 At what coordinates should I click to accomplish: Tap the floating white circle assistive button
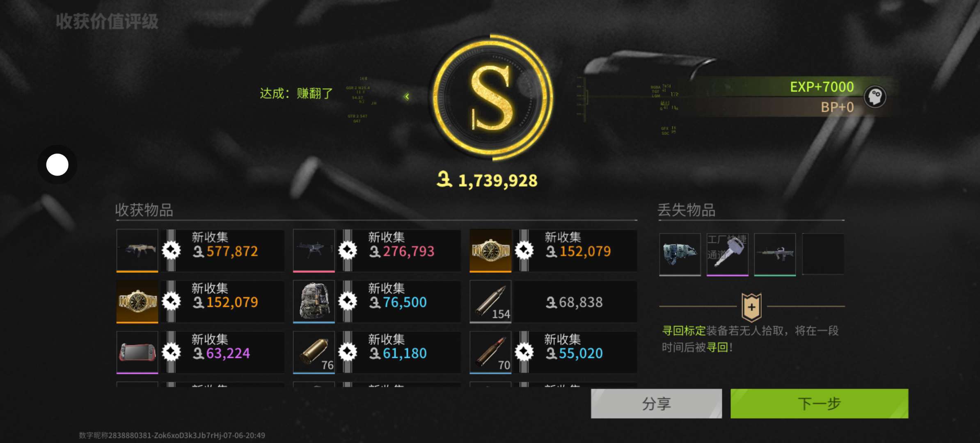(x=57, y=165)
